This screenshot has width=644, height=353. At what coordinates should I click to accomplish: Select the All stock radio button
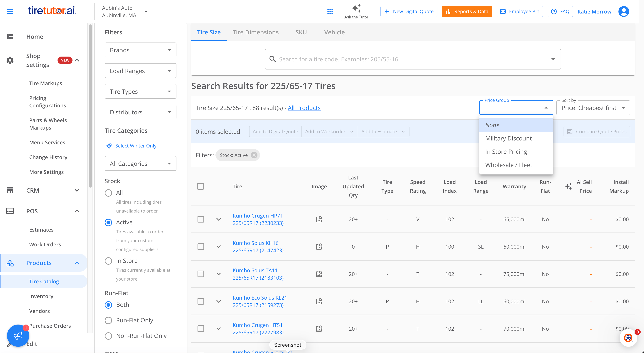coord(108,193)
